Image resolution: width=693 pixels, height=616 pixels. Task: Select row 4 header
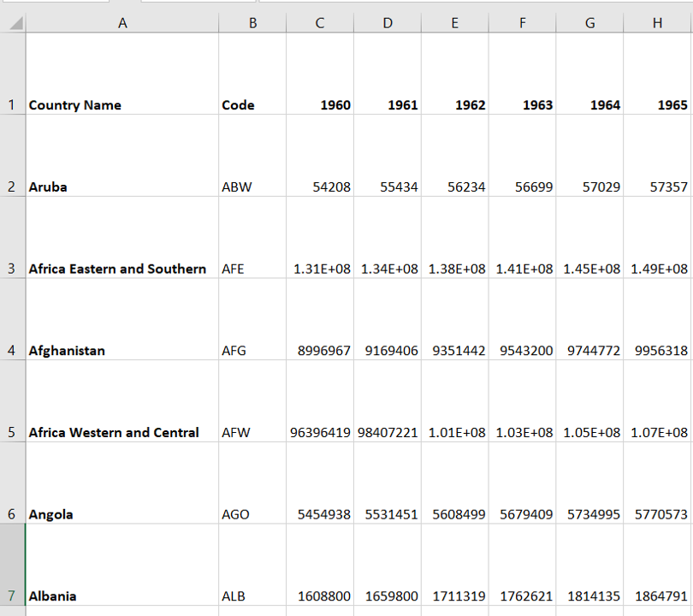[x=12, y=319]
